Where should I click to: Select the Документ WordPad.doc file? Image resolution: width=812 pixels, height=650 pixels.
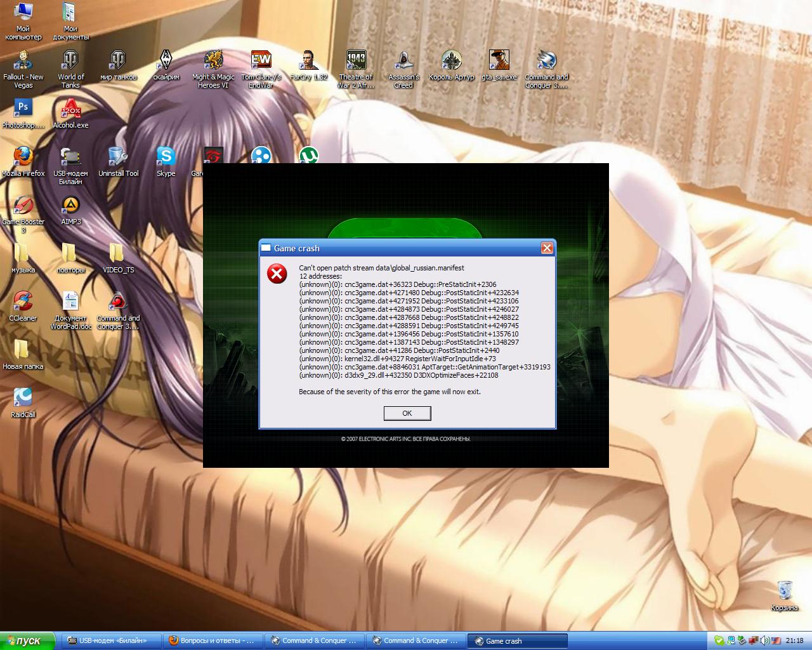[70, 310]
